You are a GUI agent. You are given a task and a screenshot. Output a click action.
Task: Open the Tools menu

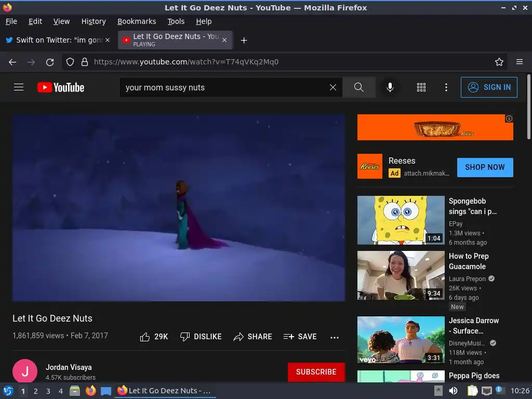point(176,21)
